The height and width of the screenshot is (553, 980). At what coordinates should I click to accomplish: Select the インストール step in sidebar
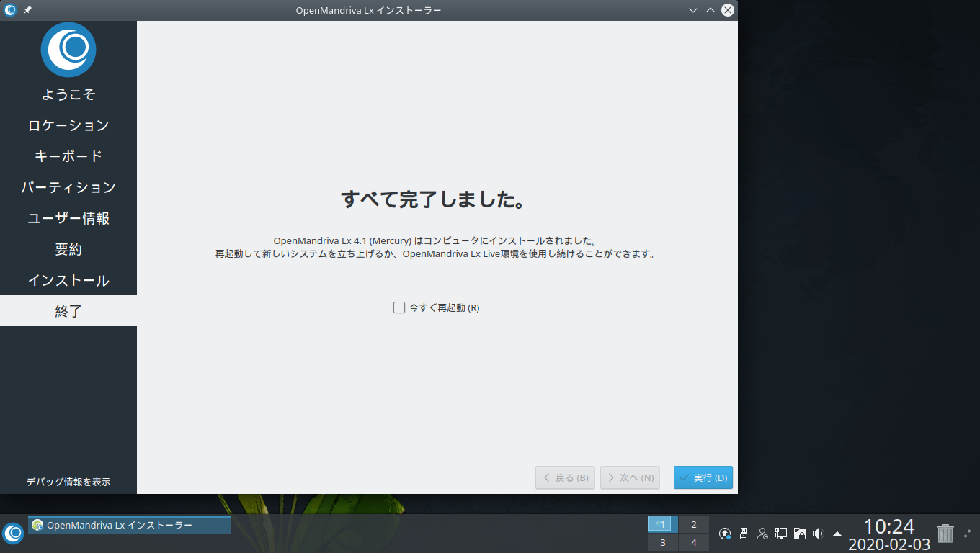[x=68, y=280]
